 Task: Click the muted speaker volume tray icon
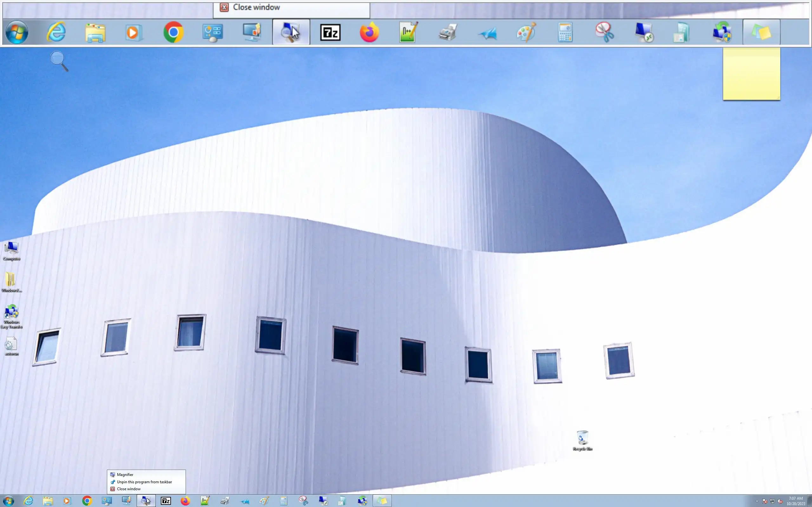click(x=780, y=501)
